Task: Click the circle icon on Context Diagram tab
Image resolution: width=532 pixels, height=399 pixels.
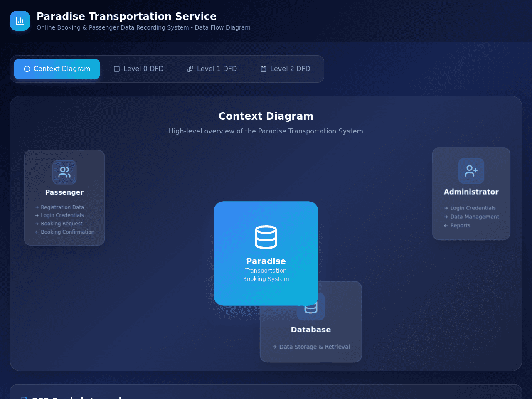Action: 27,69
